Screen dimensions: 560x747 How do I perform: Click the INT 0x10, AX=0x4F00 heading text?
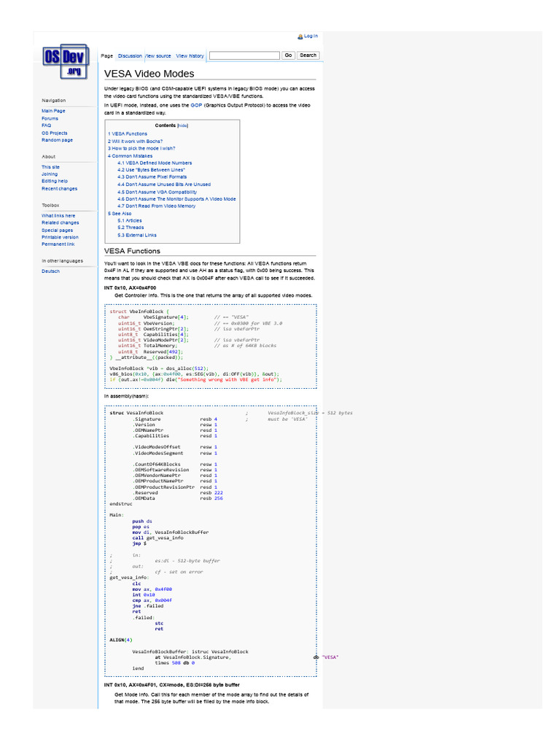(130, 288)
